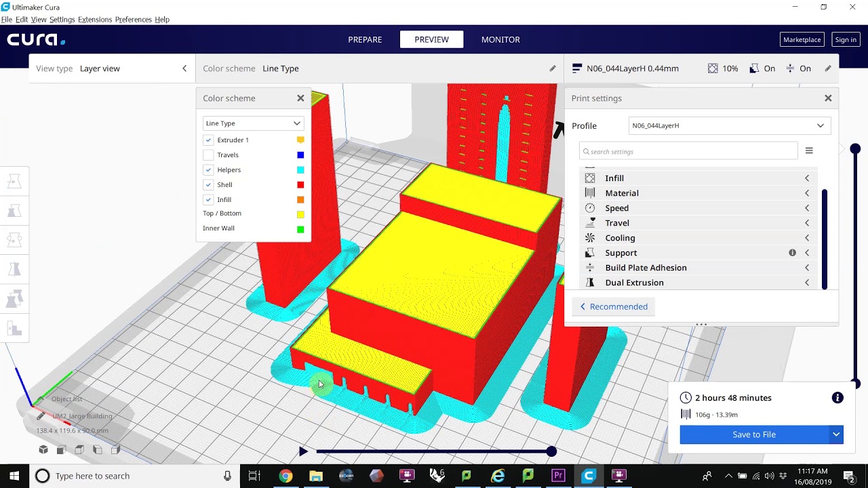Screen dimensions: 868x488
Task: Switch to the MONITOR stage
Action: 500,39
